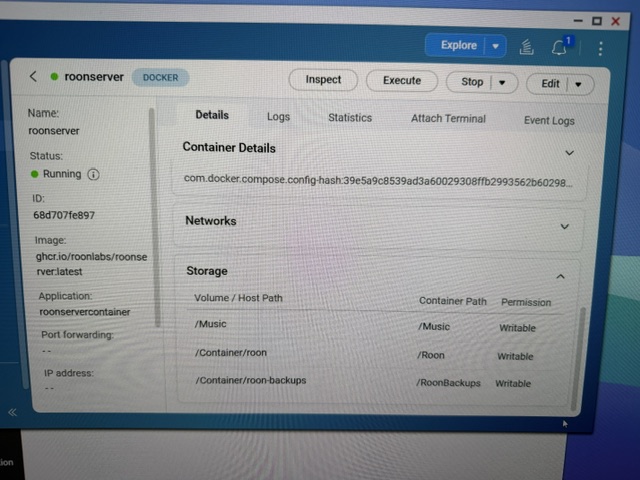Collapse the Container Details section chevron
The height and width of the screenshot is (480, 640).
pos(569,153)
